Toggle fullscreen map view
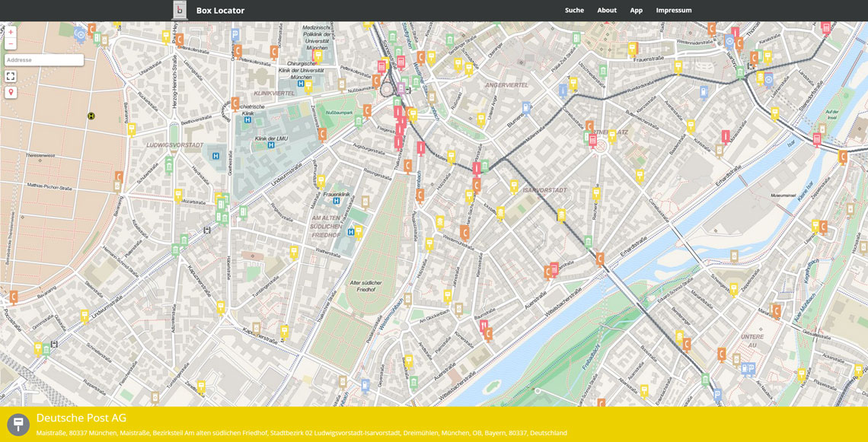Image resolution: width=868 pixels, height=442 pixels. [x=11, y=76]
